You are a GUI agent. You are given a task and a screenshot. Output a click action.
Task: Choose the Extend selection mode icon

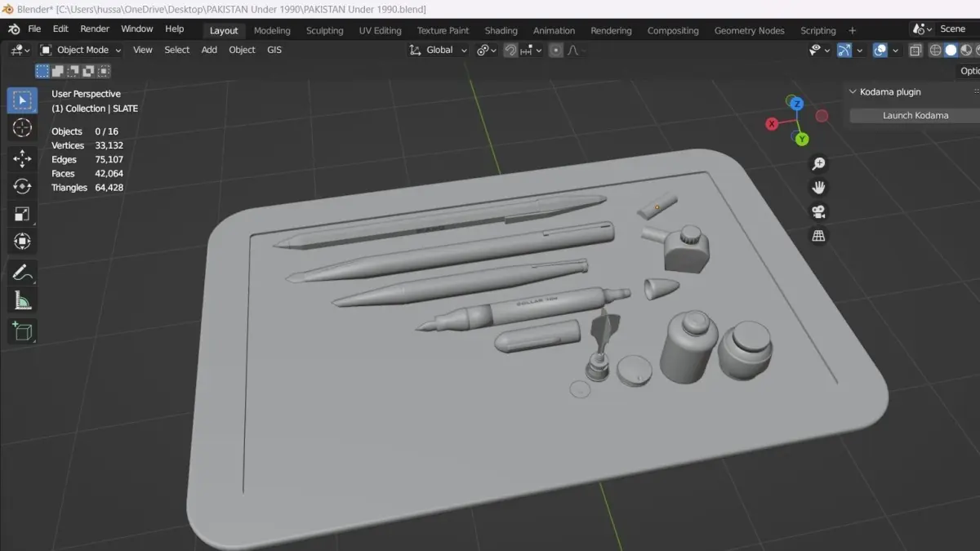pyautogui.click(x=57, y=71)
